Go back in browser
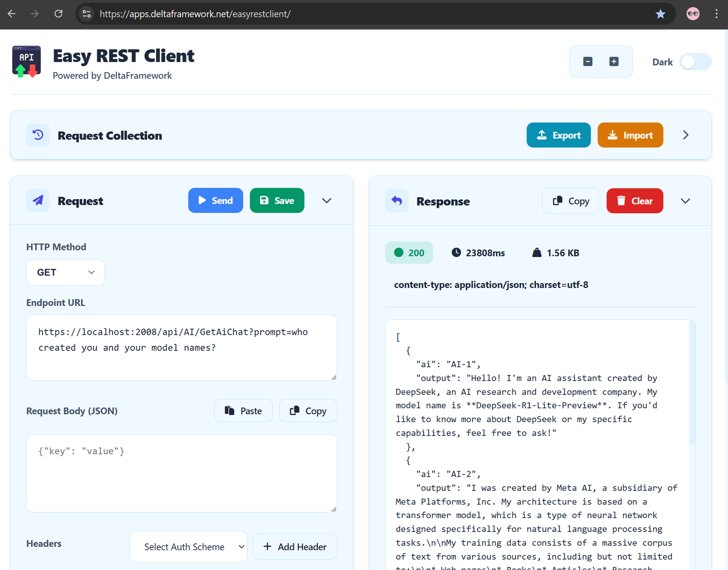Screen dimensions: 728x570 tap(12, 14)
